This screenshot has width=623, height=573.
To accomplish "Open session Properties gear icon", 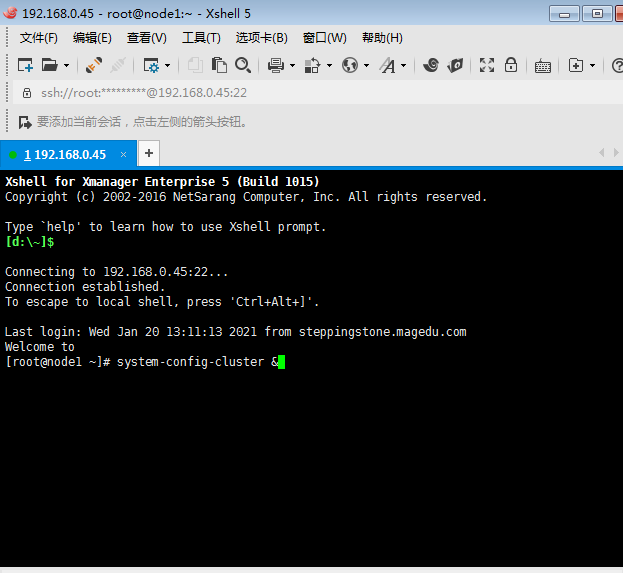I will click(151, 65).
